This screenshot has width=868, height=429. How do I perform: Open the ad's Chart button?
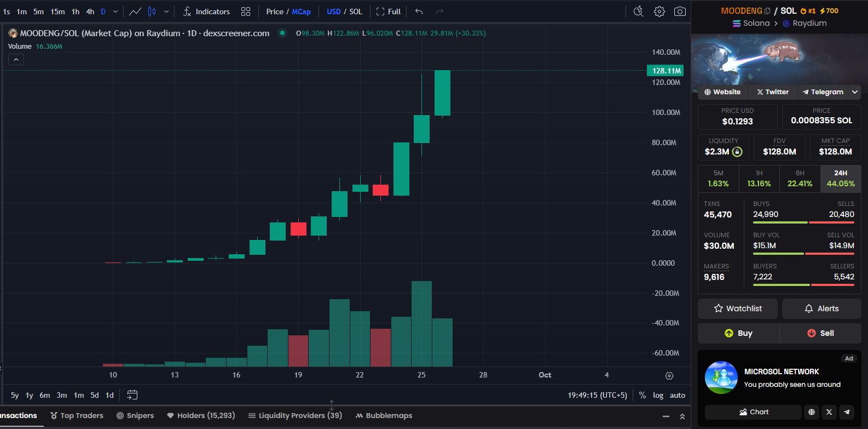coord(753,412)
